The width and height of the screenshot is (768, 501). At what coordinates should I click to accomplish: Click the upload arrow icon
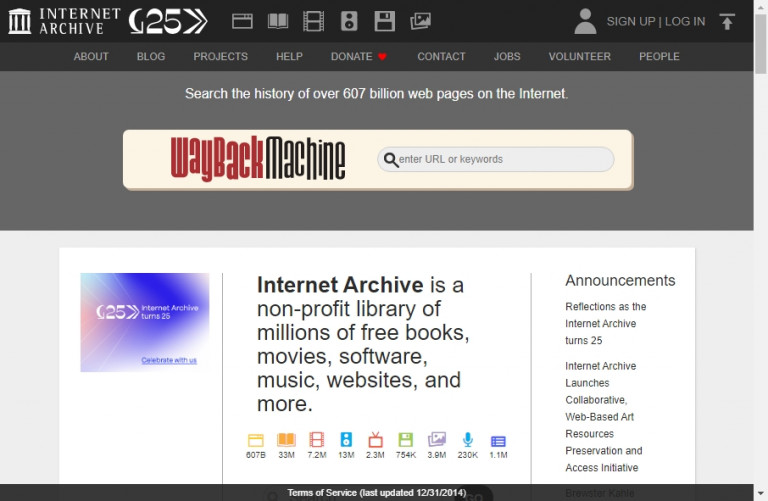(727, 22)
